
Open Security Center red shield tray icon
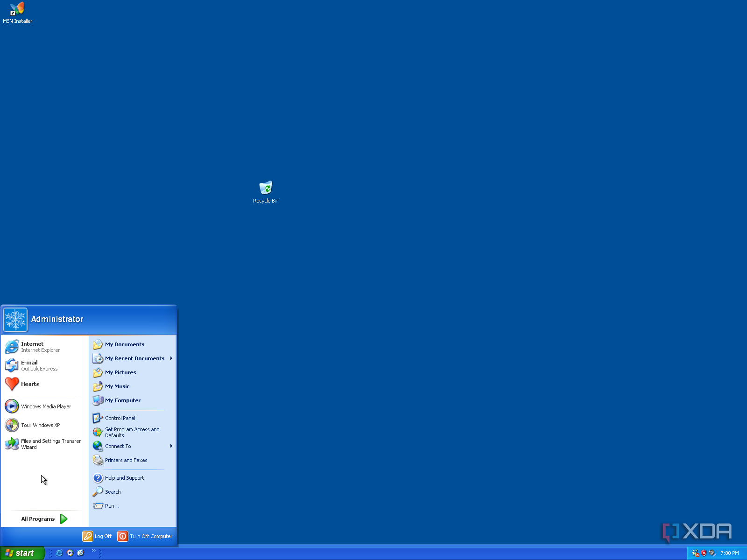704,553
